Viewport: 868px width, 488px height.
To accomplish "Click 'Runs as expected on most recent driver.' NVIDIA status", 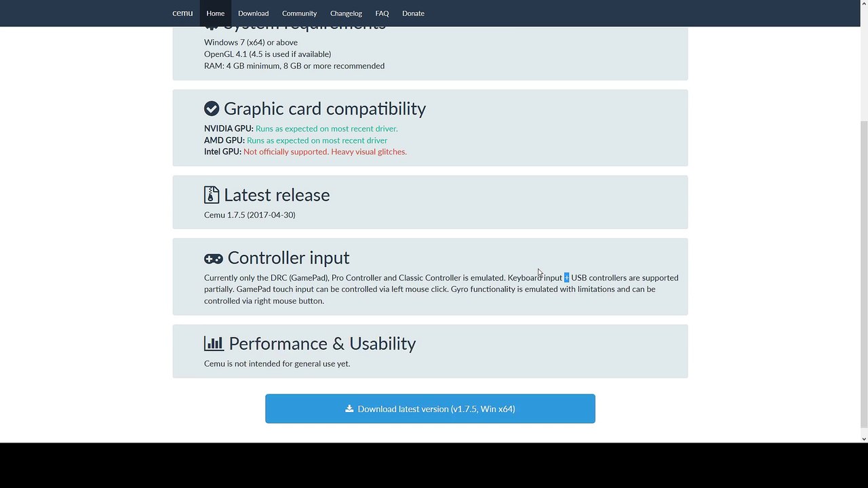I will 327,129.
